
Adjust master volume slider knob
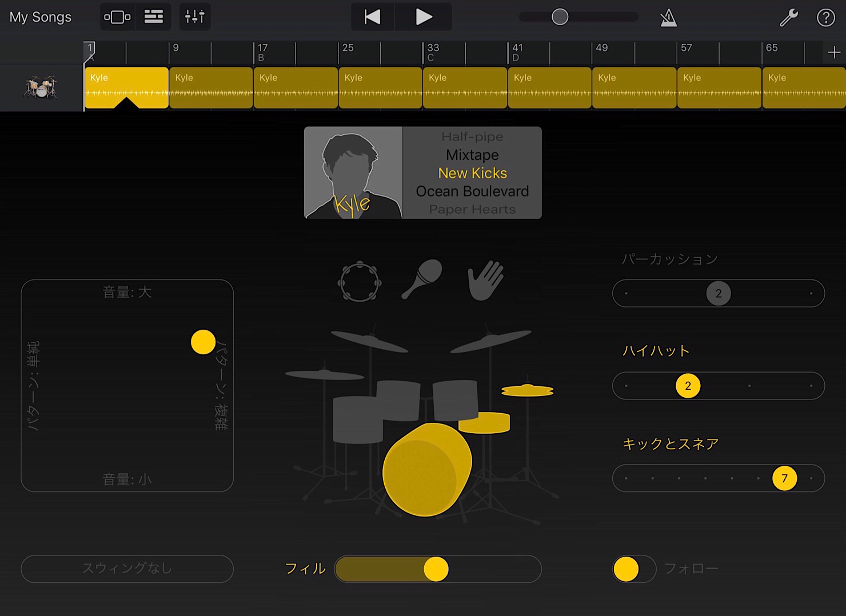point(560,17)
